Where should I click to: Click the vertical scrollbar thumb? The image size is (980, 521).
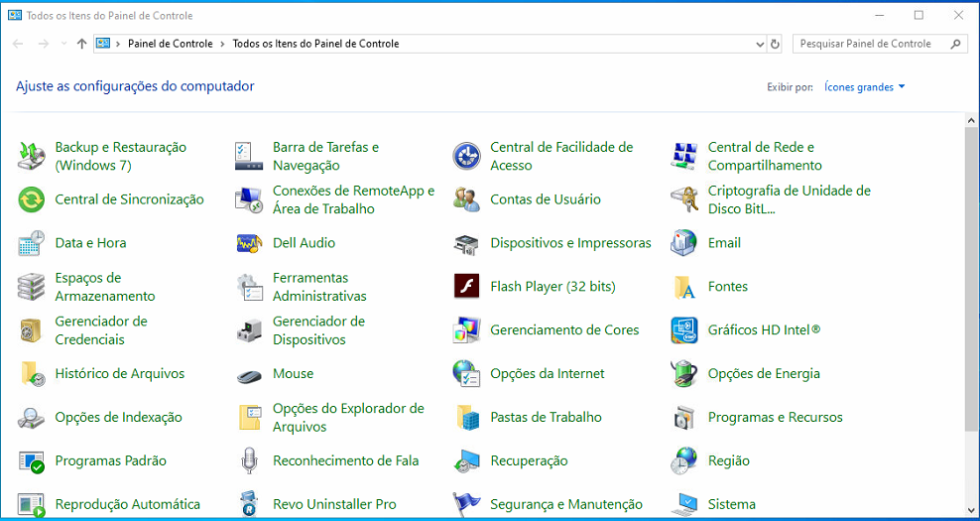pyautogui.click(x=971, y=278)
